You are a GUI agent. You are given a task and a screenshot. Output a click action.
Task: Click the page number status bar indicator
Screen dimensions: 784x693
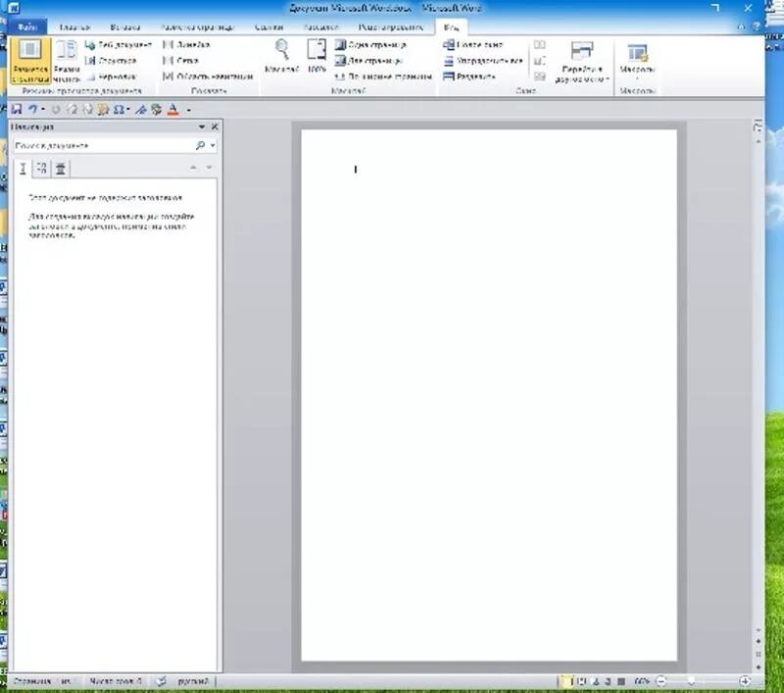[x=42, y=681]
